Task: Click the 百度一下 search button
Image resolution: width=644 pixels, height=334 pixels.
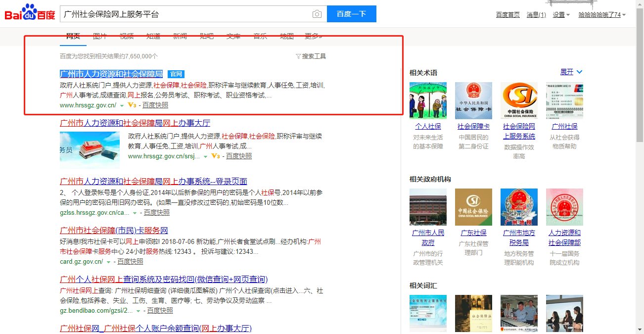Action: coord(351,14)
